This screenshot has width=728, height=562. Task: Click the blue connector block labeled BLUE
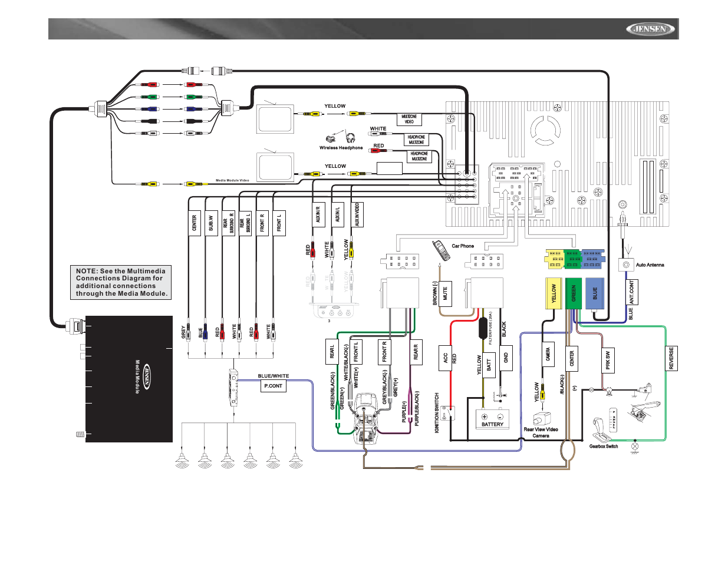click(x=595, y=293)
